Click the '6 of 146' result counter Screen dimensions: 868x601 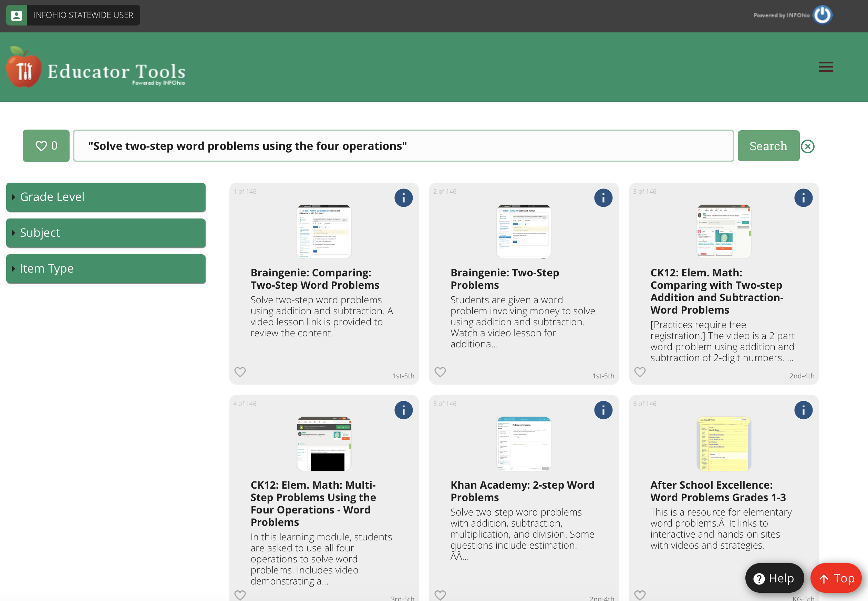644,404
